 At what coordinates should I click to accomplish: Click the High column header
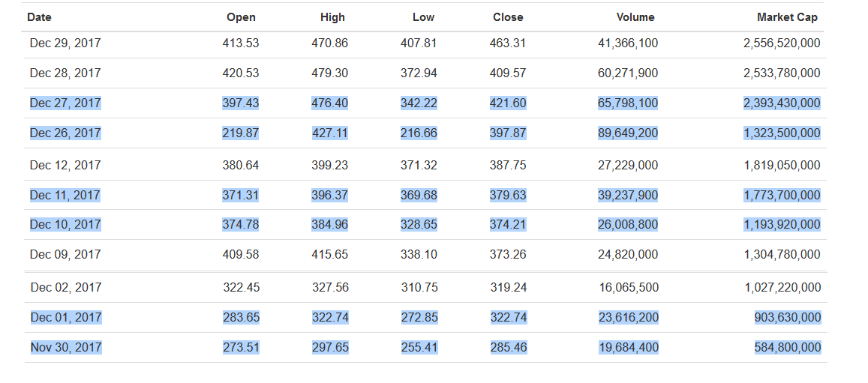[x=332, y=17]
